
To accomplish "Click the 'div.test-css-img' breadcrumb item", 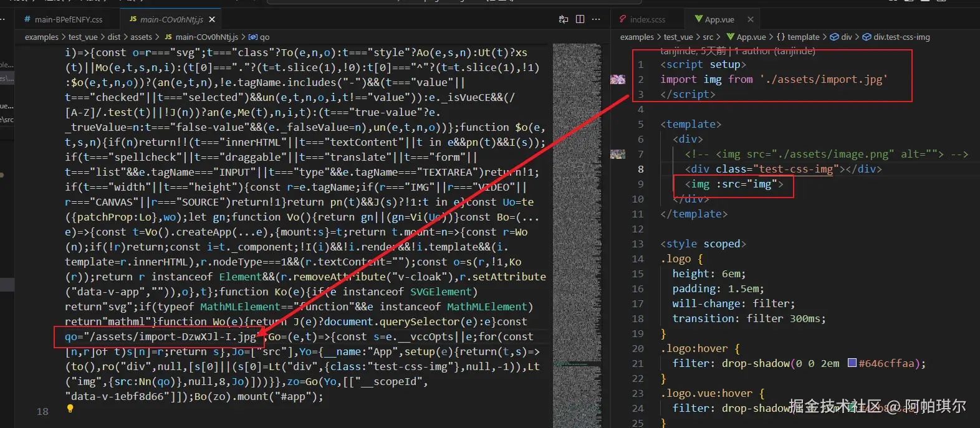I will (x=896, y=37).
